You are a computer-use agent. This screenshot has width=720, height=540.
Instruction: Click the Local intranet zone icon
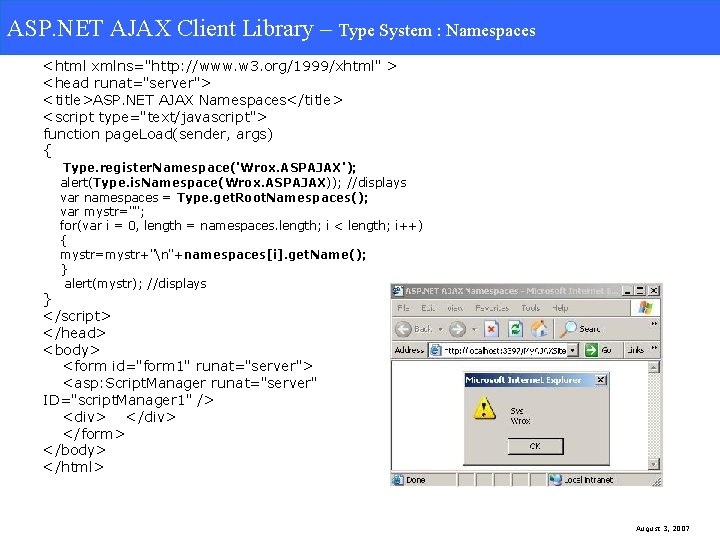click(555, 480)
